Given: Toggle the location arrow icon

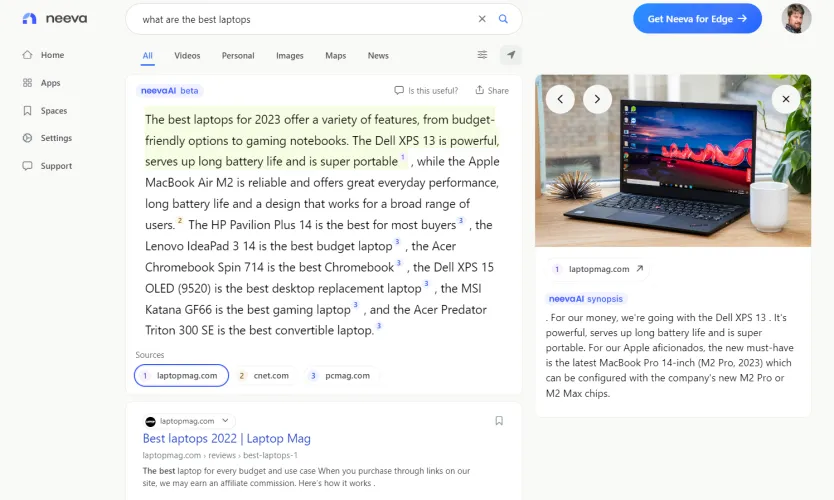Looking at the screenshot, I should (x=511, y=55).
